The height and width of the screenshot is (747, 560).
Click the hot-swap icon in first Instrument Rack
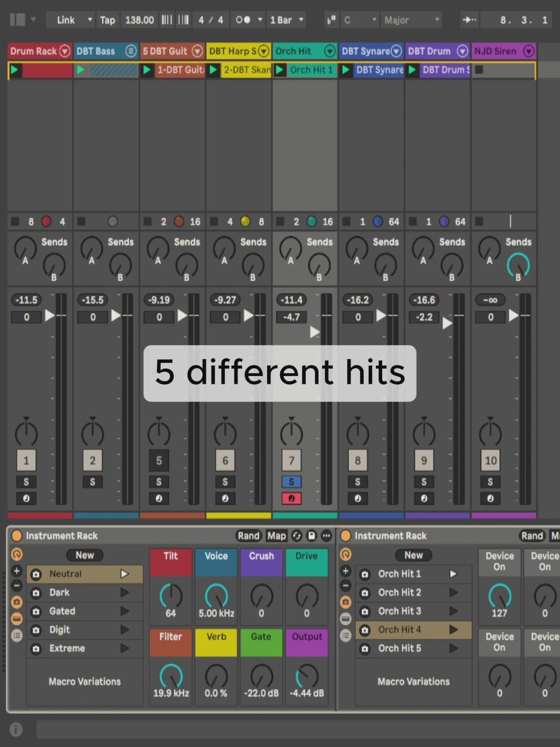[x=297, y=536]
